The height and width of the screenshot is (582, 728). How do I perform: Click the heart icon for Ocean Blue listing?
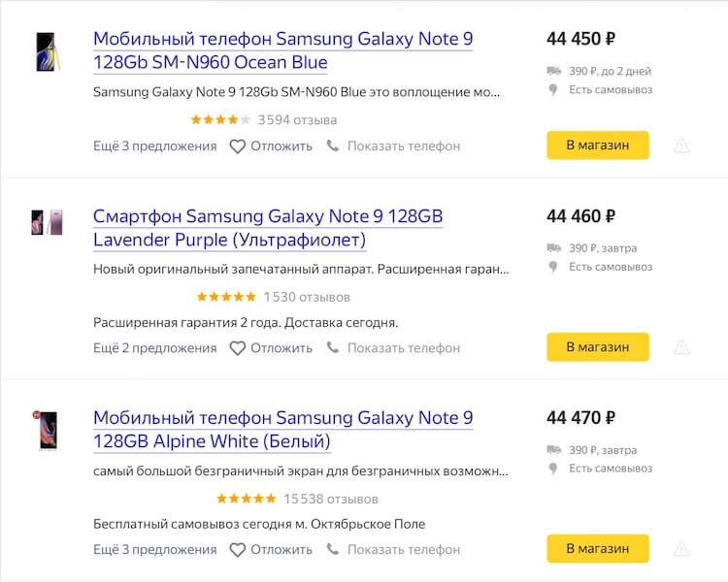click(x=238, y=146)
